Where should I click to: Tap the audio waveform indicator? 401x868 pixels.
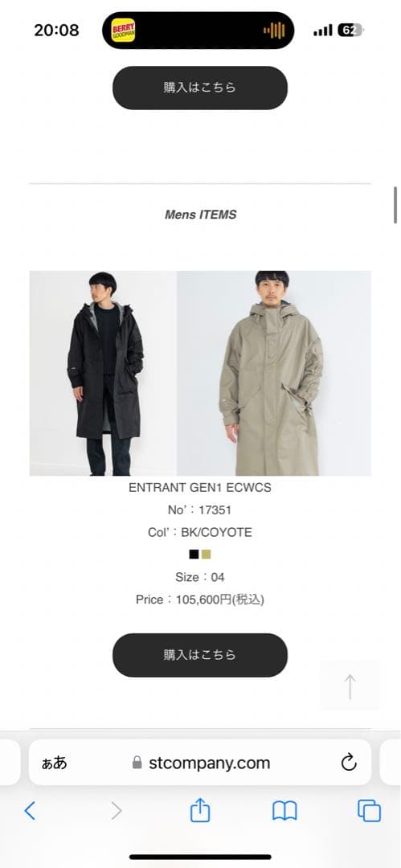(x=274, y=30)
